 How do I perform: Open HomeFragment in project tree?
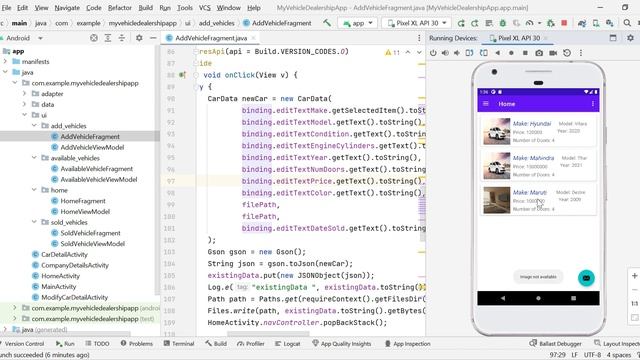pos(83,201)
